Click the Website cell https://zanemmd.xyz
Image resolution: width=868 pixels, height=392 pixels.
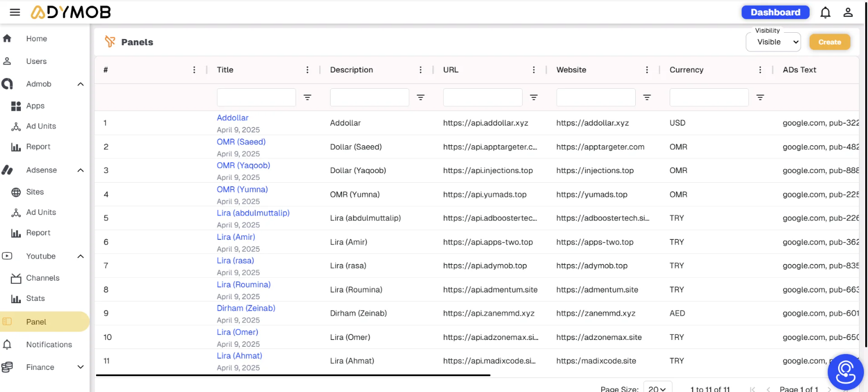point(596,313)
